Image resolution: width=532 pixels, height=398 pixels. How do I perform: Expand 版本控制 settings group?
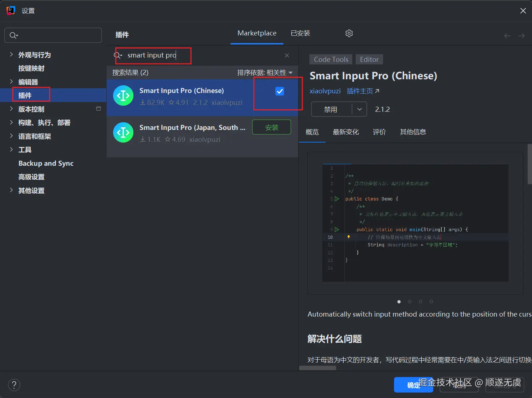pos(11,109)
